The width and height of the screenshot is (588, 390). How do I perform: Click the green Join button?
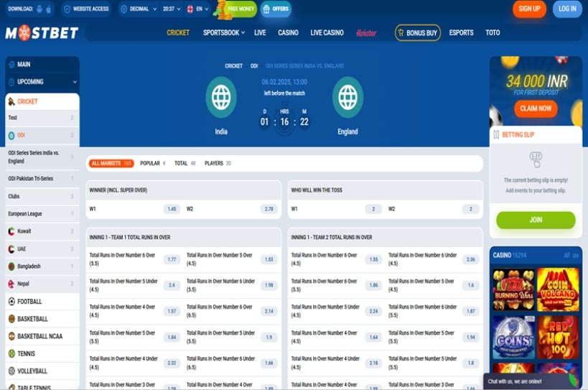click(x=536, y=220)
